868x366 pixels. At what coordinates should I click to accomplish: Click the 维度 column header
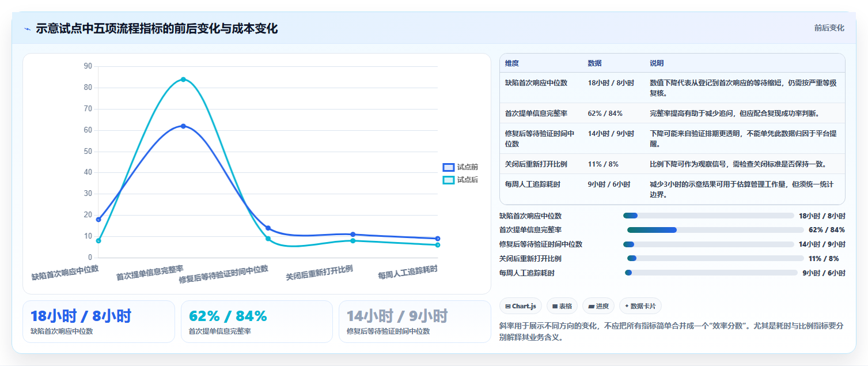point(512,63)
